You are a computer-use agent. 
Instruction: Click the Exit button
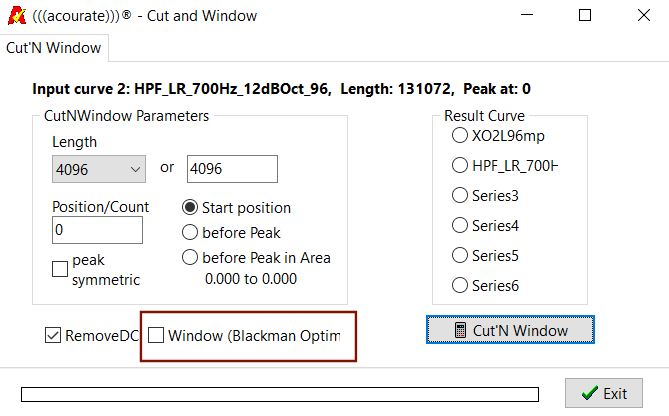(x=603, y=393)
